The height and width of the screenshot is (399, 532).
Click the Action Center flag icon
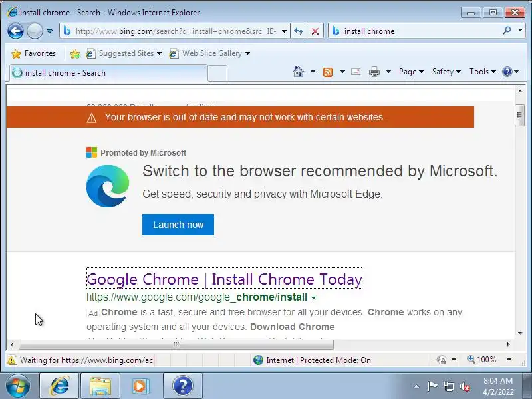point(432,386)
